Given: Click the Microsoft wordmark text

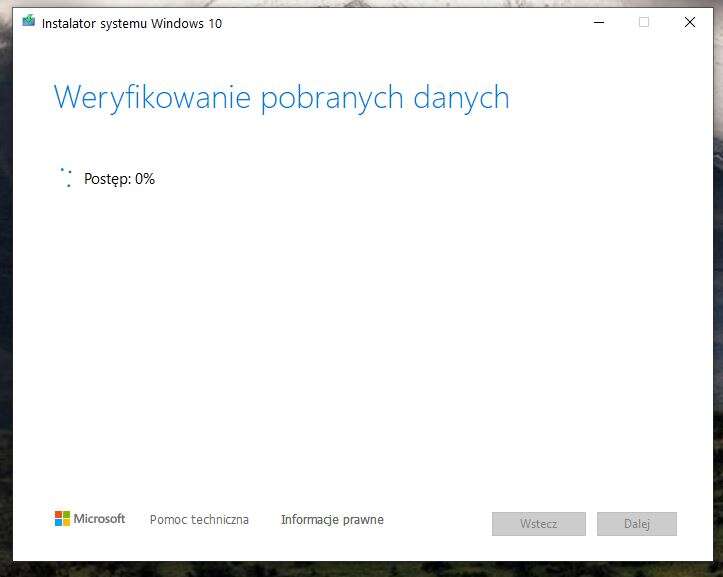Looking at the screenshot, I should [100, 519].
